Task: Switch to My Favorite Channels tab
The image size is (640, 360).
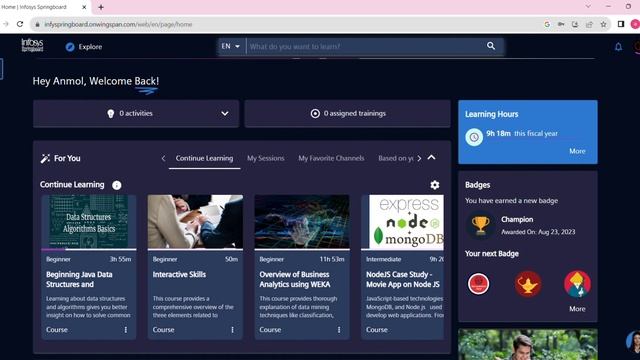Action: click(x=331, y=158)
